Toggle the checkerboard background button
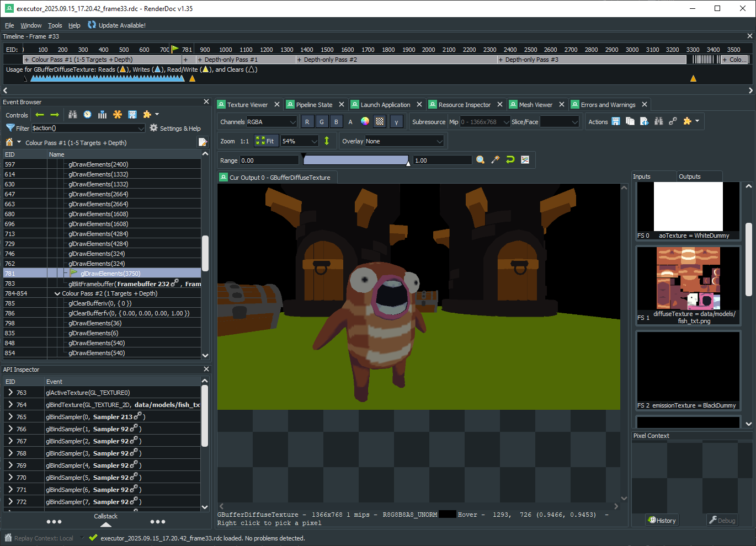756x546 pixels. [380, 122]
